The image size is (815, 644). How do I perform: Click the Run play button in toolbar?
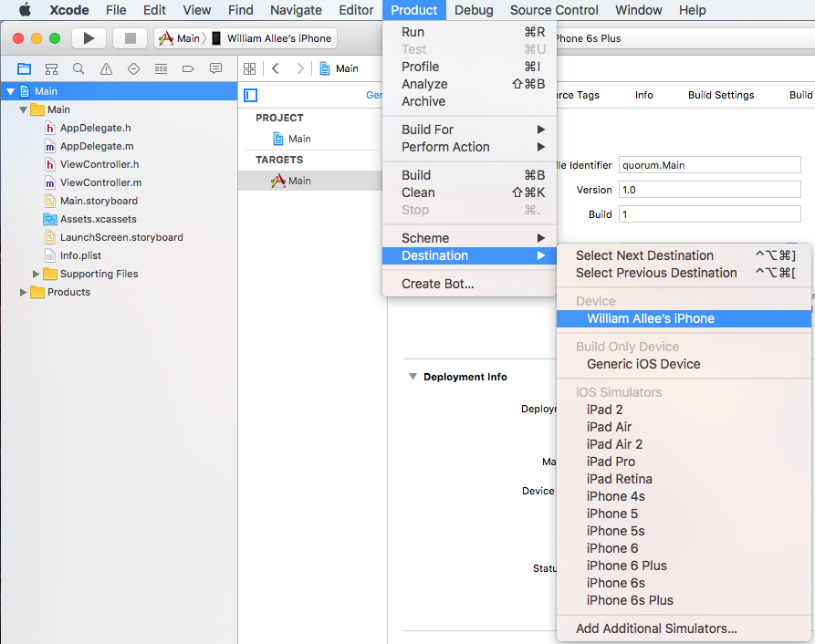(88, 38)
